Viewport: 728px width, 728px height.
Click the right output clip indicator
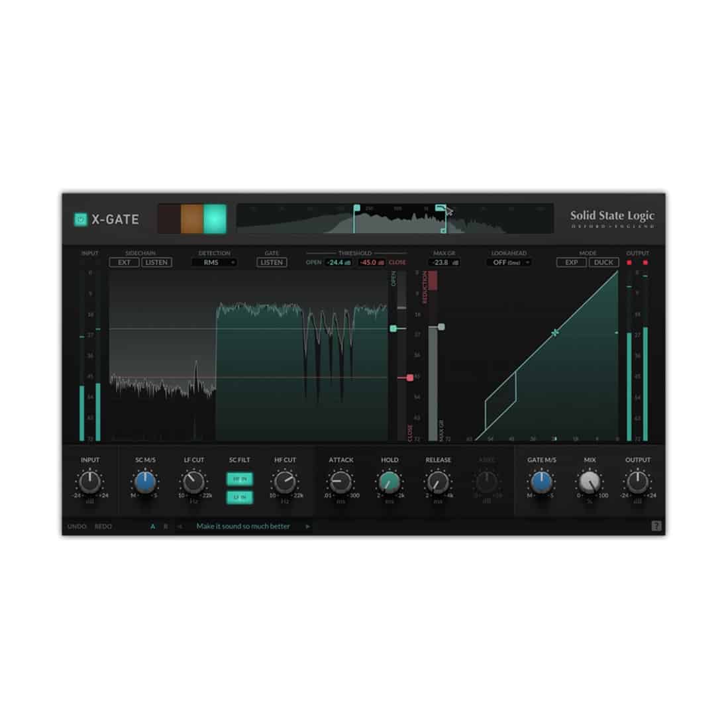(x=645, y=263)
